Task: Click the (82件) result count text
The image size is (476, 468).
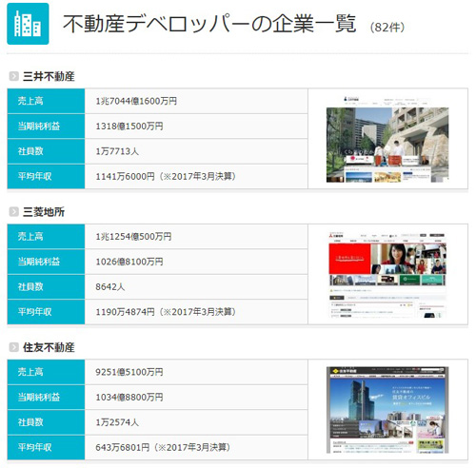Action: [387, 28]
